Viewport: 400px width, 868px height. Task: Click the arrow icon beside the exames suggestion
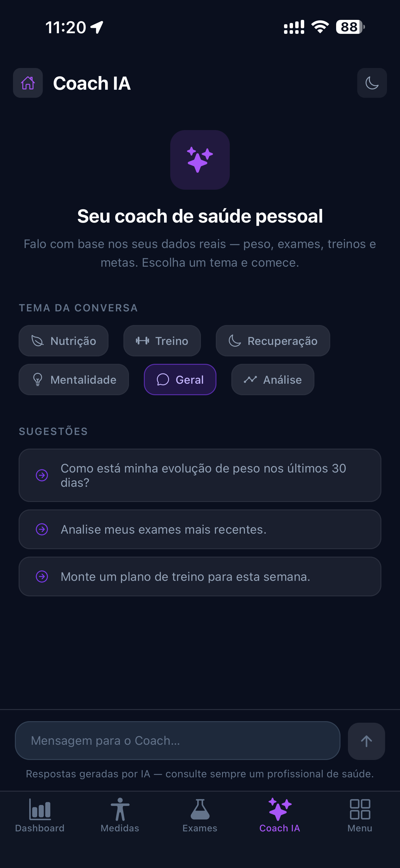click(42, 529)
